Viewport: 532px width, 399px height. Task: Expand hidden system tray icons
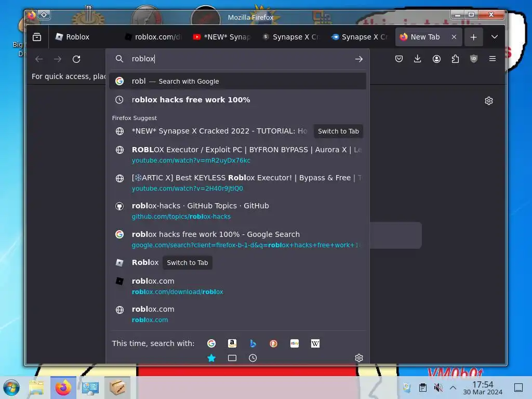click(453, 388)
